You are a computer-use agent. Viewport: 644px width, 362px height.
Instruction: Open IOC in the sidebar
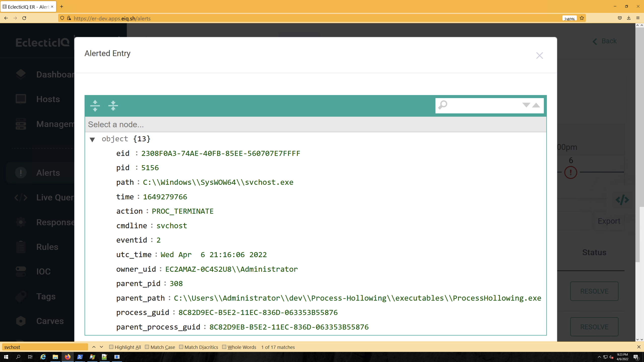tap(33, 271)
